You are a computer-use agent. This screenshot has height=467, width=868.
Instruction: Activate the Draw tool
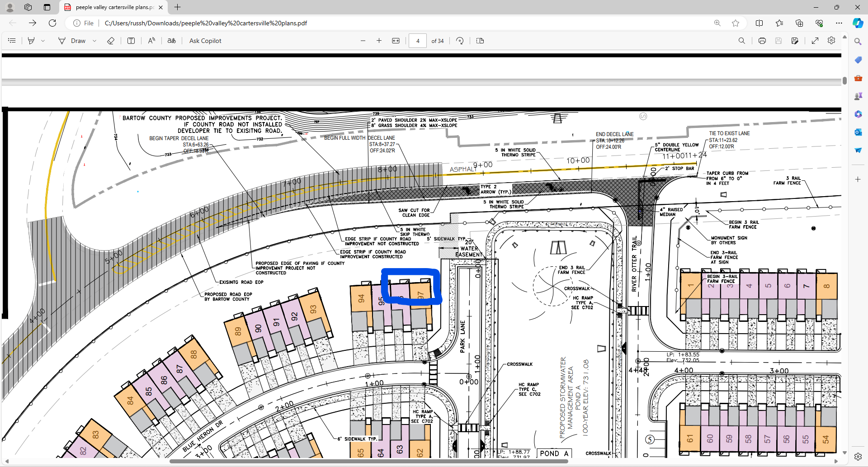pyautogui.click(x=72, y=41)
